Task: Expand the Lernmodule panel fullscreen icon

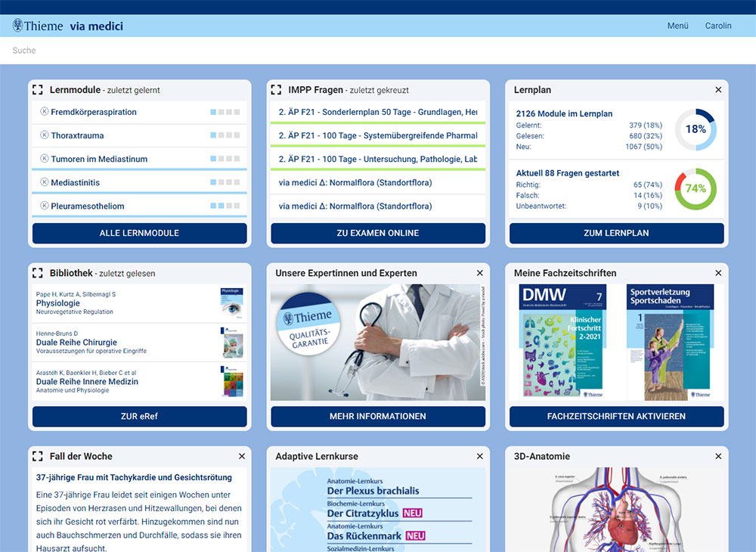Action: tap(38, 90)
